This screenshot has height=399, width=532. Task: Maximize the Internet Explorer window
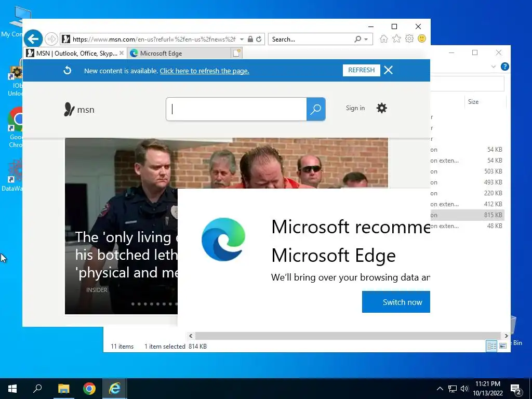click(394, 26)
